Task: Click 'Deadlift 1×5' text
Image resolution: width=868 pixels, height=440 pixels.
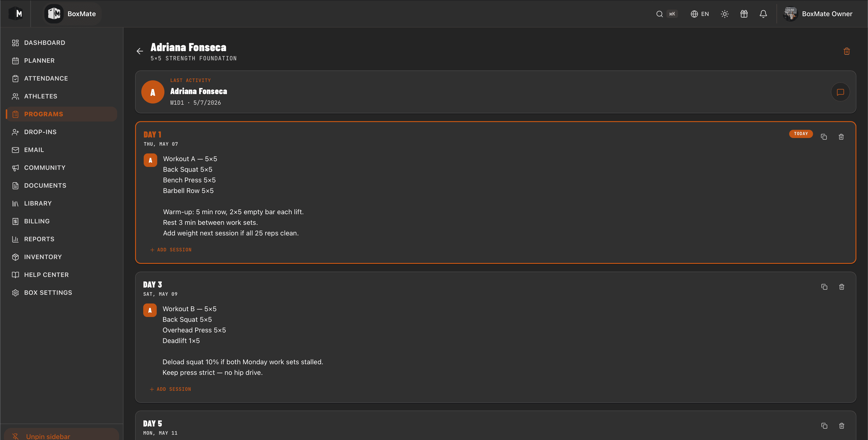Action: click(181, 341)
